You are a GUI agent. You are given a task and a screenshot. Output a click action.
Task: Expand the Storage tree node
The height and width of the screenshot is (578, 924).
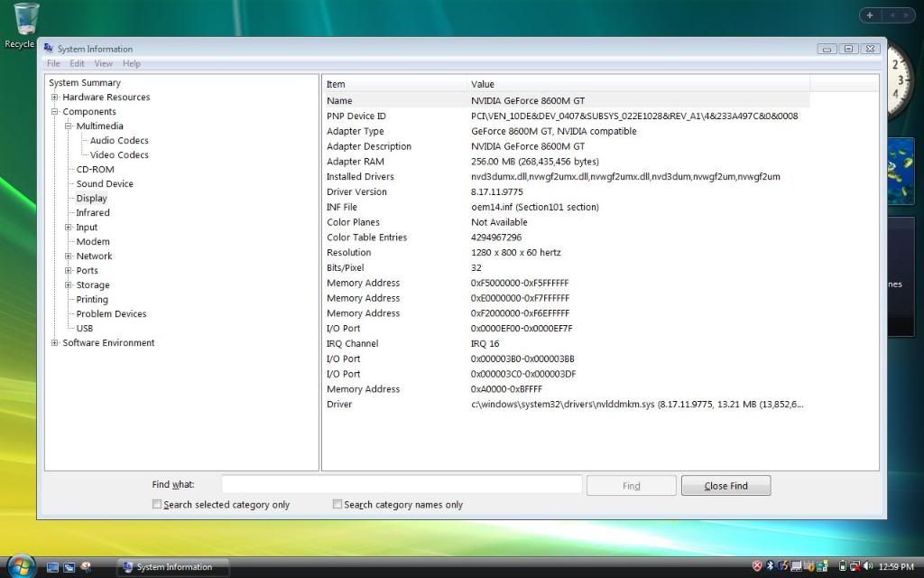(x=69, y=285)
